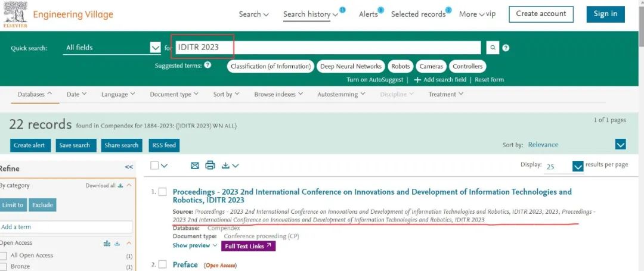The height and width of the screenshot is (271, 644).
Task: Expand the Autostemming options
Action: pos(341,94)
